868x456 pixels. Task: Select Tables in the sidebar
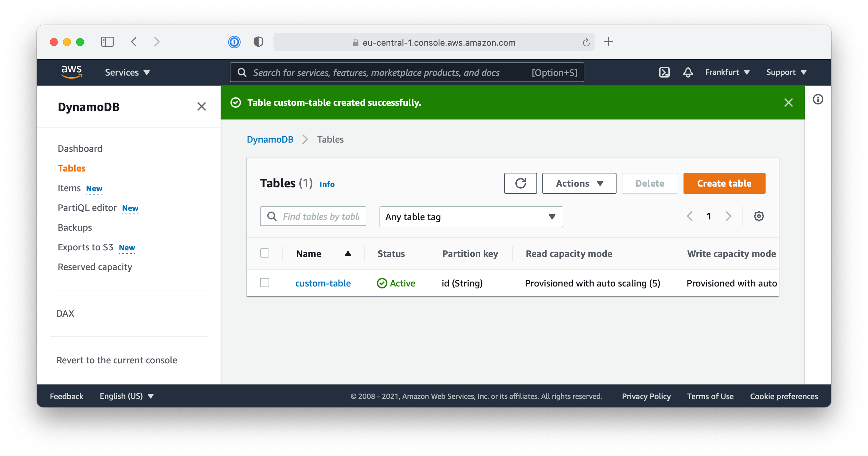coord(72,168)
